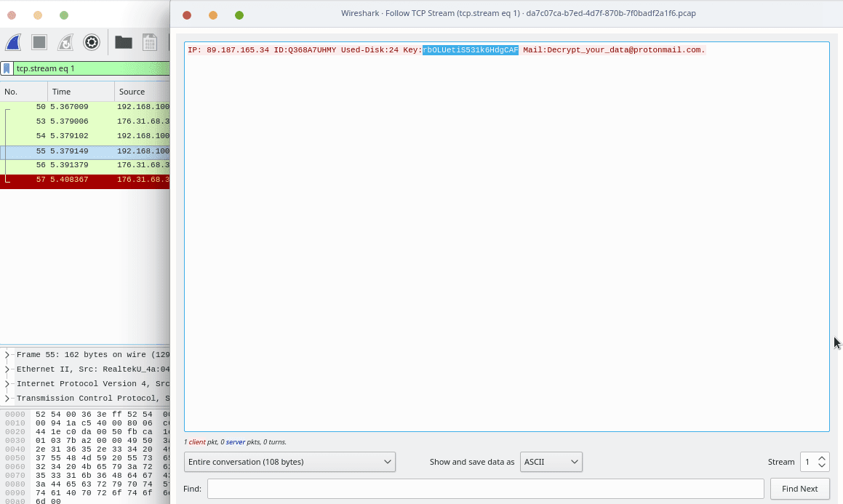Select packet 50 at time 5.367009
This screenshot has height=504, width=843.
pyautogui.click(x=85, y=107)
